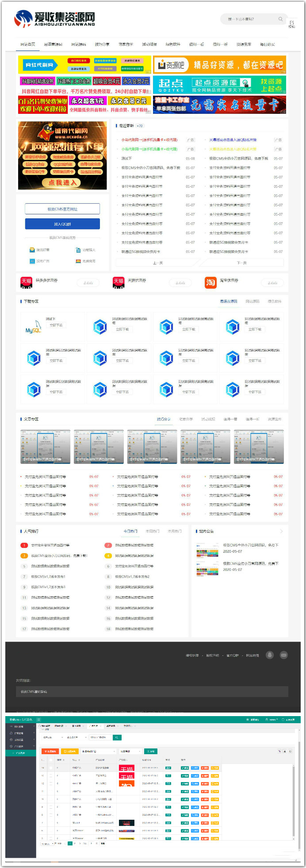The width and height of the screenshot is (306, 868).
Task: Click the 极致CMS官方网址 outlined button
Action: (62, 209)
